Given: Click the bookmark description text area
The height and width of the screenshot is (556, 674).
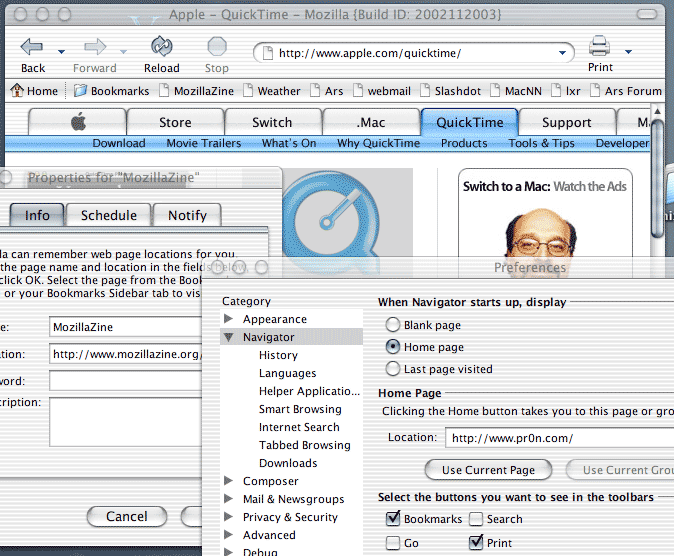Looking at the screenshot, I should (126, 422).
